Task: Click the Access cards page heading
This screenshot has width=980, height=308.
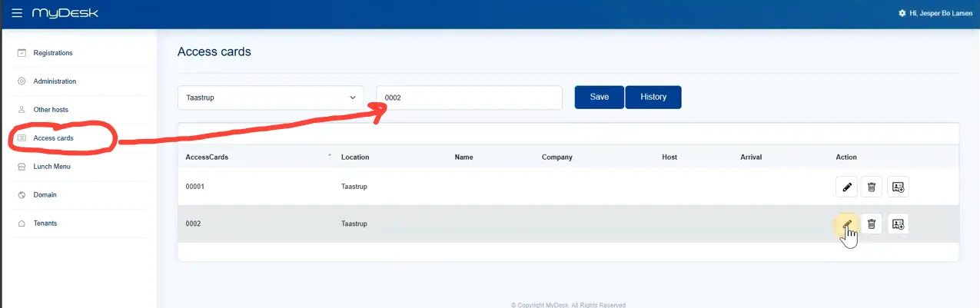Action: pos(214,51)
